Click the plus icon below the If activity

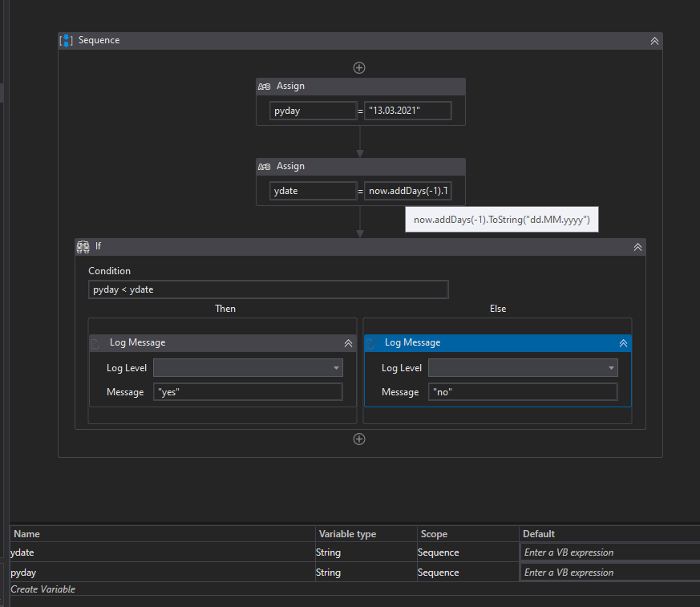[359, 439]
